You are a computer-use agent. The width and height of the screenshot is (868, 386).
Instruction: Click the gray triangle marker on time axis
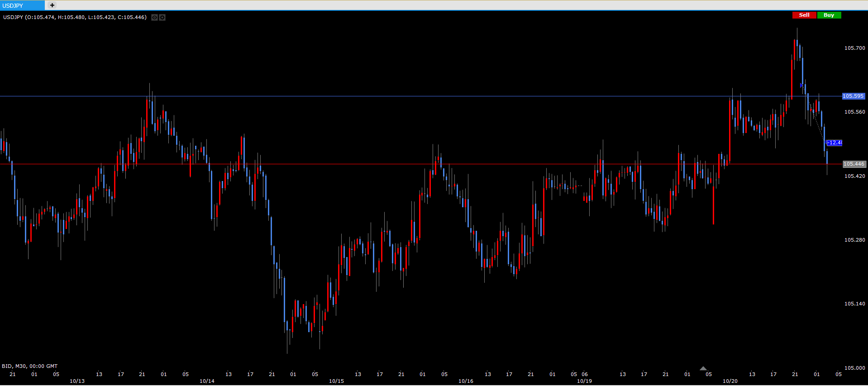point(703,368)
